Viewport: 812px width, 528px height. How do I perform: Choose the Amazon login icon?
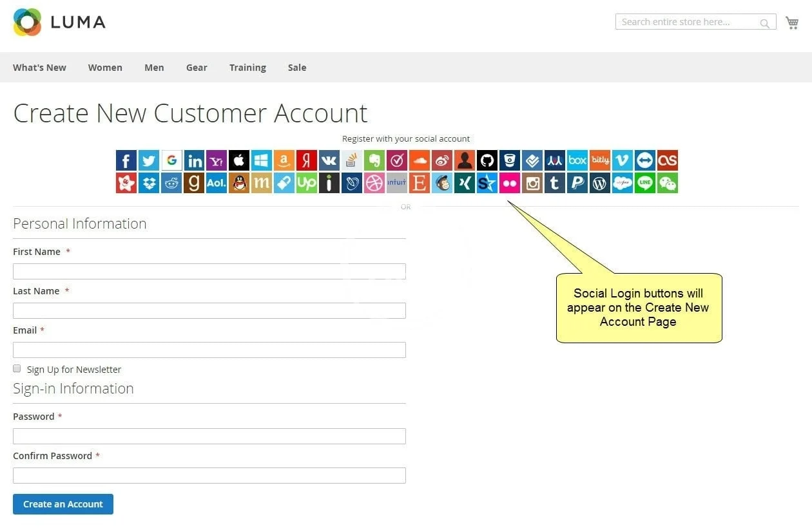click(x=284, y=160)
